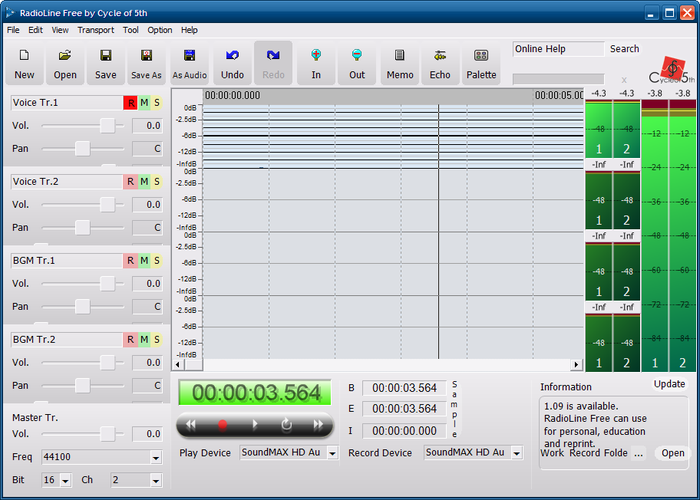Open the Help menu
Viewport: 700px width, 500px height.
click(189, 30)
